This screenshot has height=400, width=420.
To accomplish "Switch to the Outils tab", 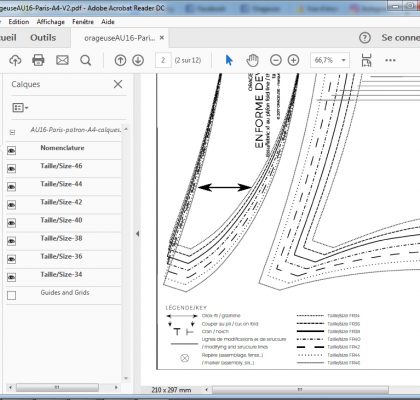I will coord(43,38).
